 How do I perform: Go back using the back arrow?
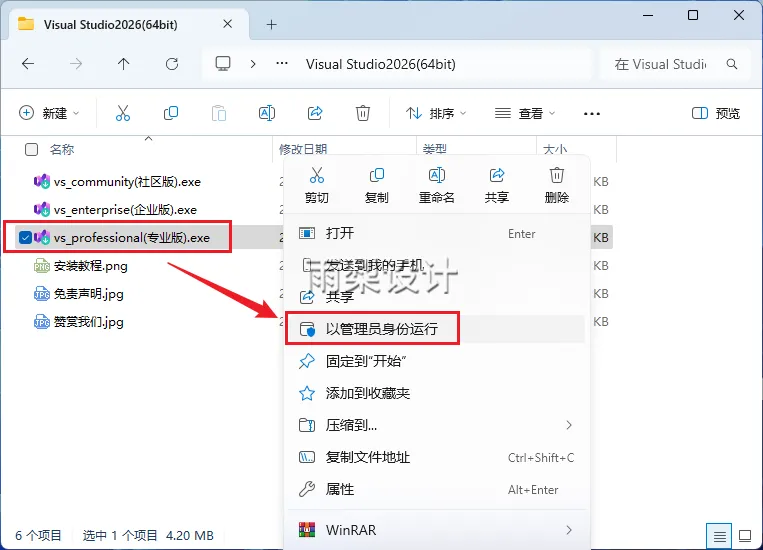point(28,64)
